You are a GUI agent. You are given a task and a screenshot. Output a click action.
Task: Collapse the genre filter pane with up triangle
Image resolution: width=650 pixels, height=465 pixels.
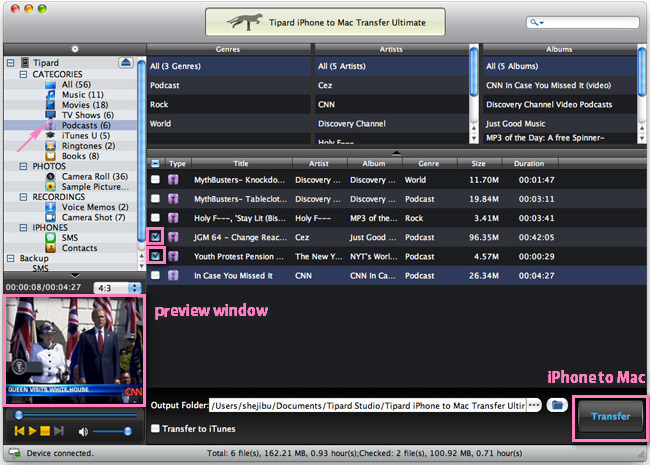tap(396, 153)
